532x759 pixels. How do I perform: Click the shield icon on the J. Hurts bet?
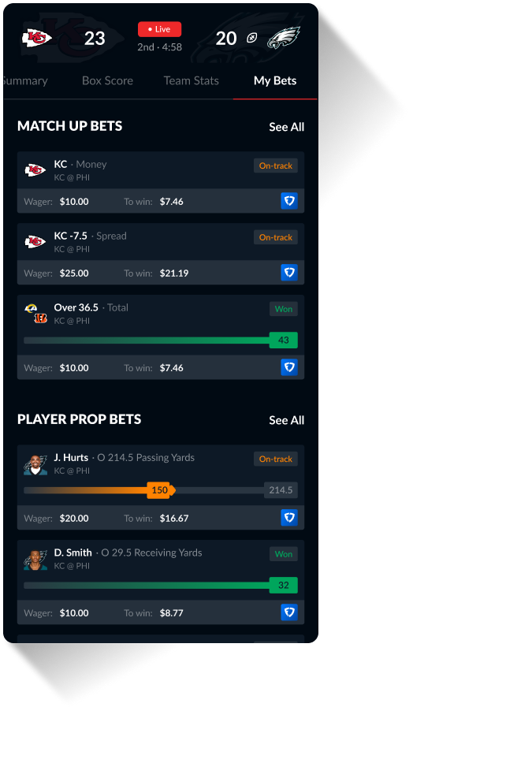(289, 518)
